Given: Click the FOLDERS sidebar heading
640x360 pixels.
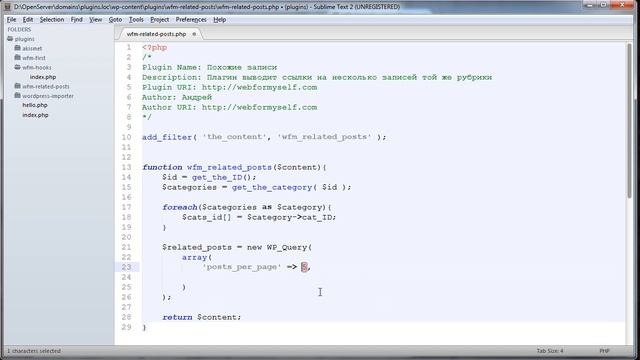Looking at the screenshot, I should point(19,29).
